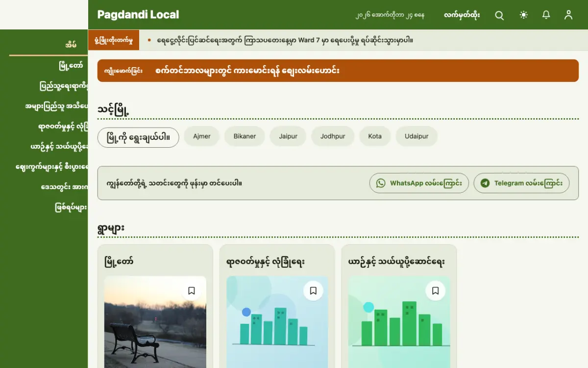The width and height of the screenshot is (588, 368).
Task: Open the blue city chart thumbnail
Action: [277, 322]
